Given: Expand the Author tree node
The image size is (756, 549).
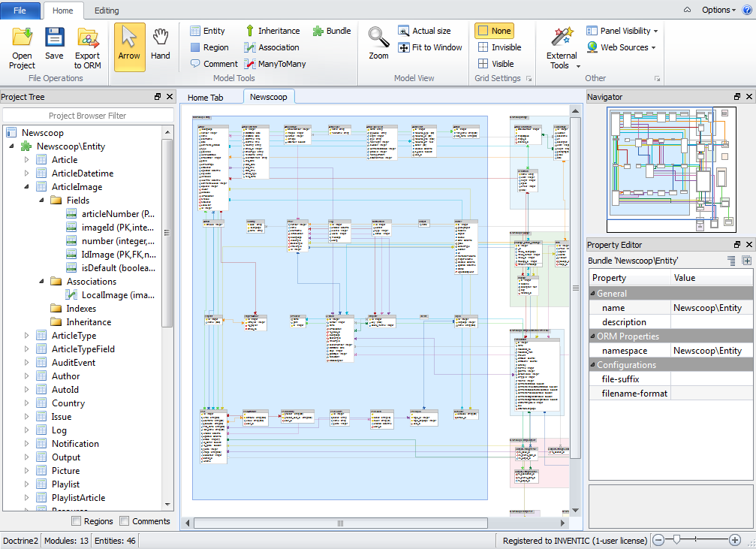Looking at the screenshot, I should coord(26,376).
